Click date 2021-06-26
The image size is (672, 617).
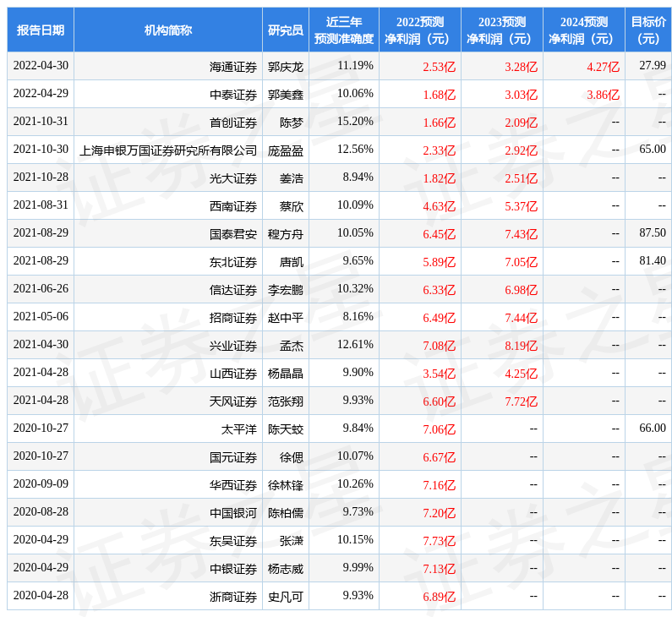pyautogui.click(x=41, y=288)
